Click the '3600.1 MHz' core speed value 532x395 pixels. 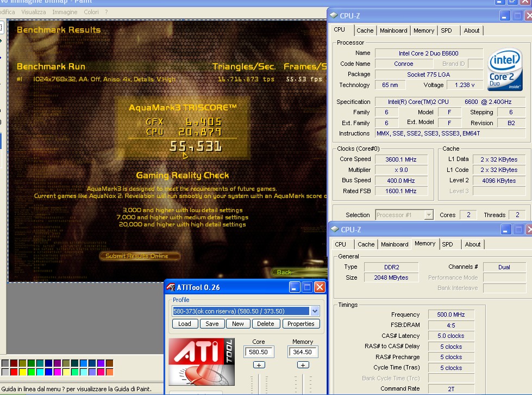tap(400, 159)
